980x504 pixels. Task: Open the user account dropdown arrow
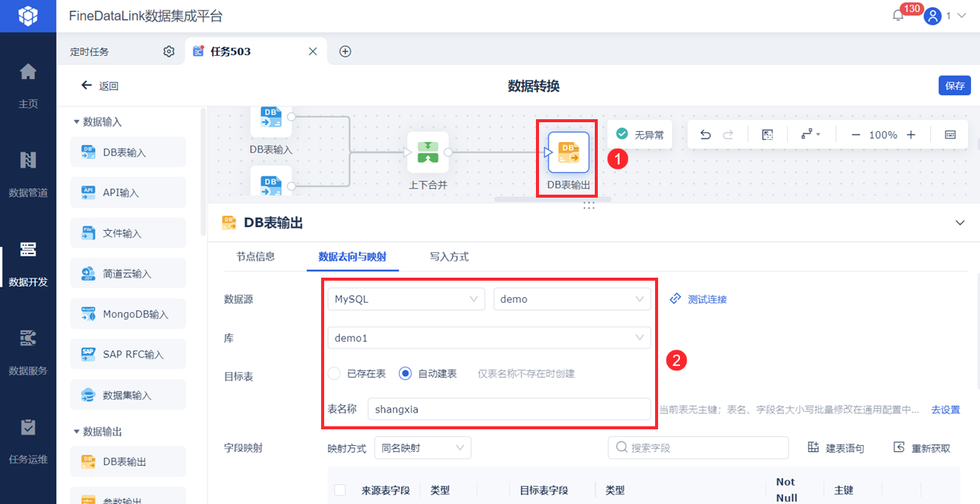(961, 16)
